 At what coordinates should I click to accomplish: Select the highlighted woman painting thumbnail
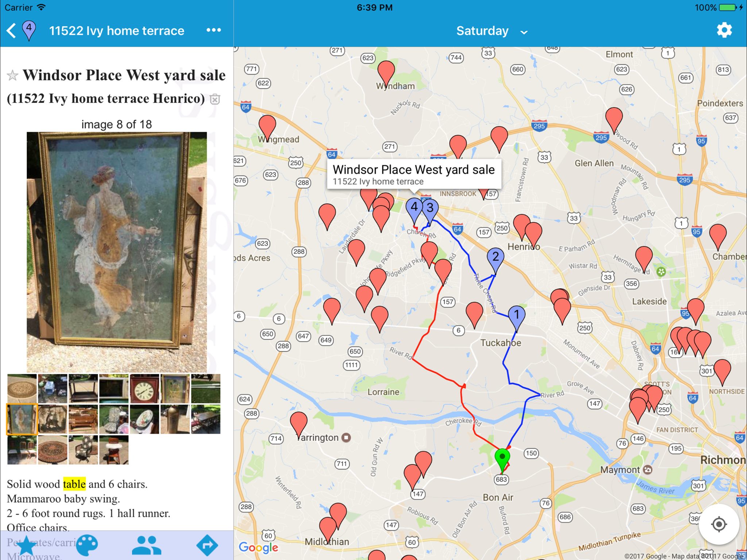click(x=22, y=419)
